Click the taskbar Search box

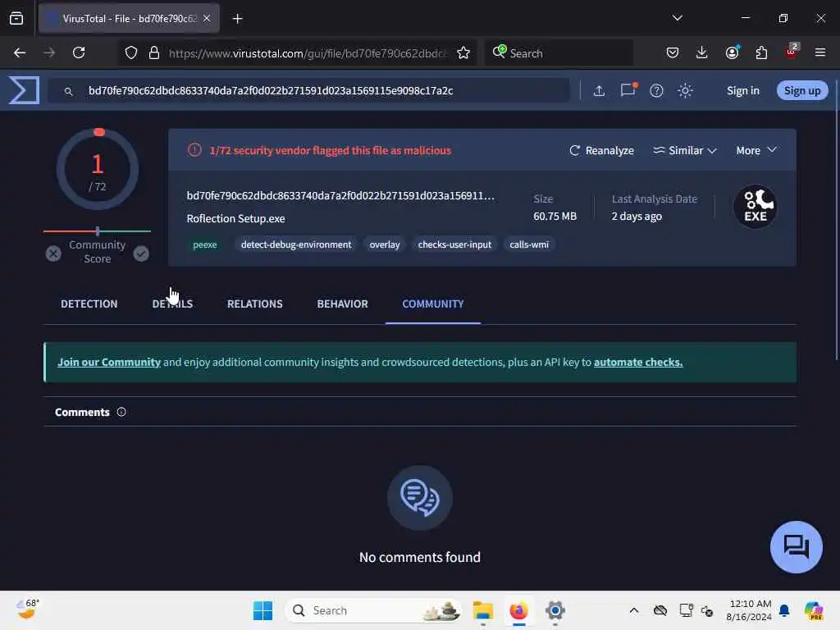(373, 610)
